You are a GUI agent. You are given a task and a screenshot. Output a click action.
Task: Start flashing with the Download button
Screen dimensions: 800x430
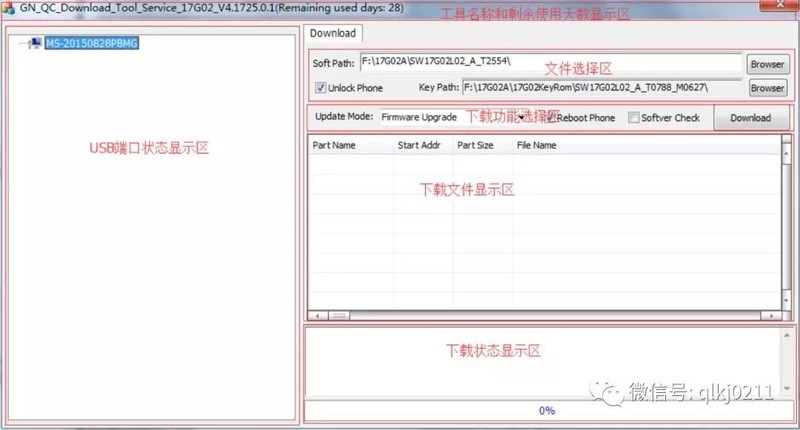coord(751,118)
